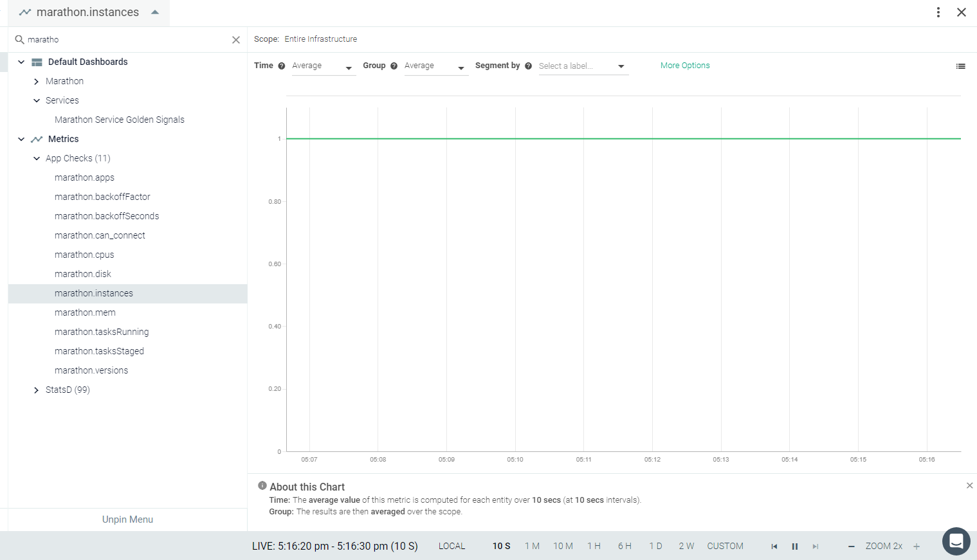Choose the CUSTOM time range

tap(725, 546)
